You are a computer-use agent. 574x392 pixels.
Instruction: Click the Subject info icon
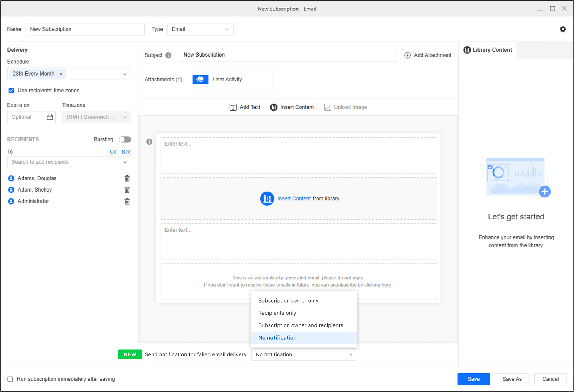(168, 55)
